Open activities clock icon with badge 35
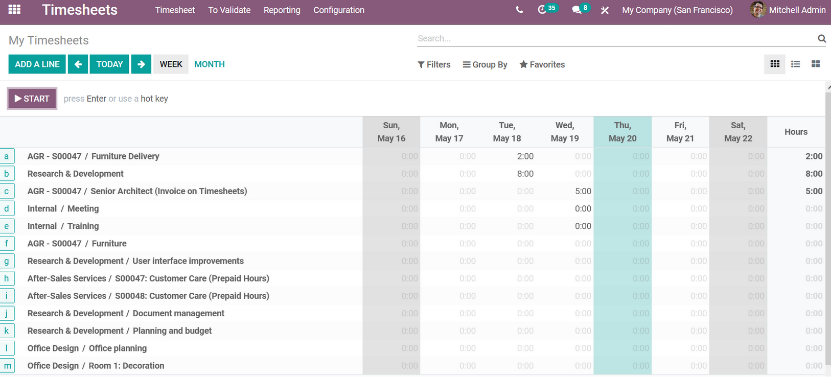The width and height of the screenshot is (831, 377). pos(542,10)
